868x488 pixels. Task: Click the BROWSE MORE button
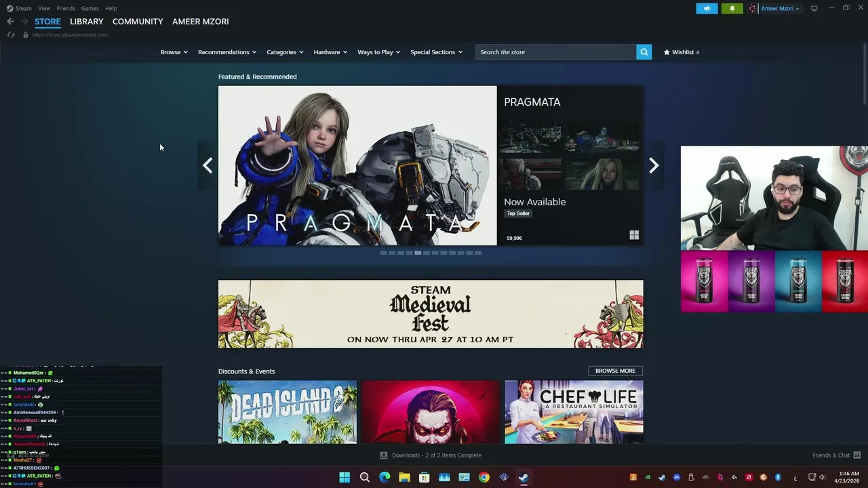coord(615,371)
